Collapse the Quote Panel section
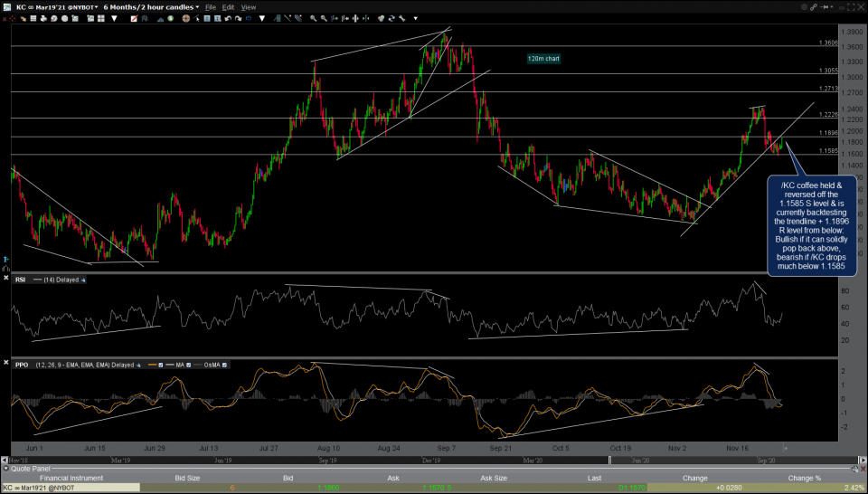The height and width of the screenshot is (494, 868). [5, 469]
